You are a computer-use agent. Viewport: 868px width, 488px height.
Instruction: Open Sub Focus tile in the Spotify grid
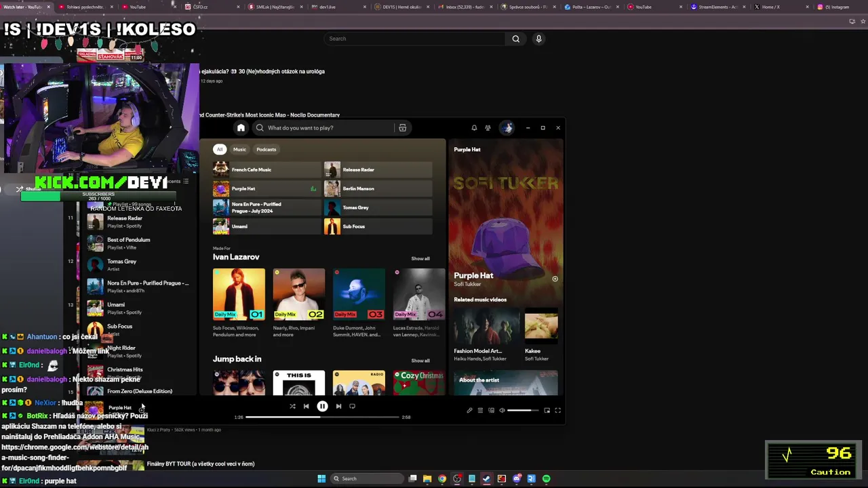(x=378, y=226)
